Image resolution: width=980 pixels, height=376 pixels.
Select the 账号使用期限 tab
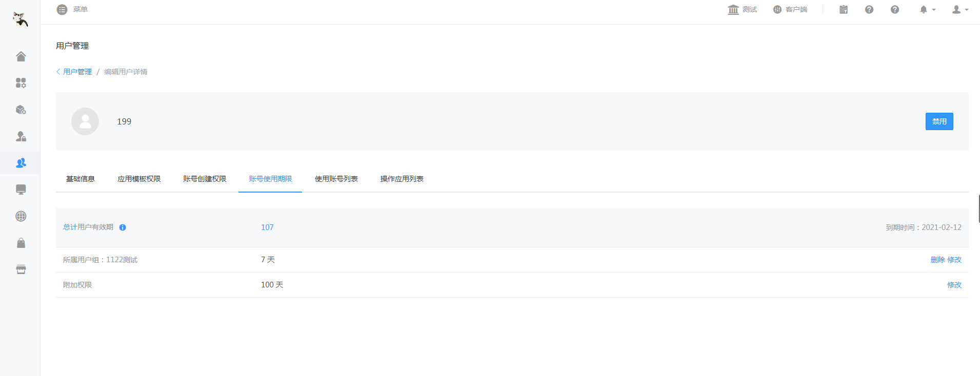(270, 179)
